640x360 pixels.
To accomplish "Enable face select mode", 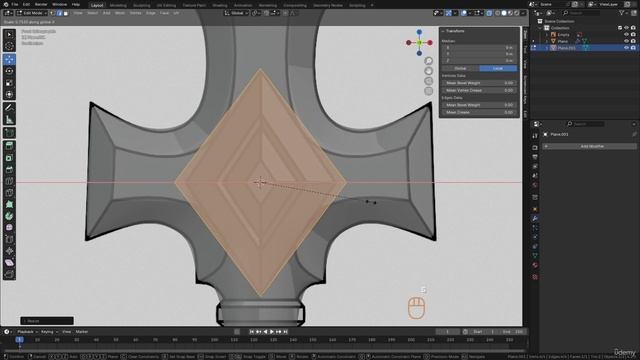I will pos(66,13).
